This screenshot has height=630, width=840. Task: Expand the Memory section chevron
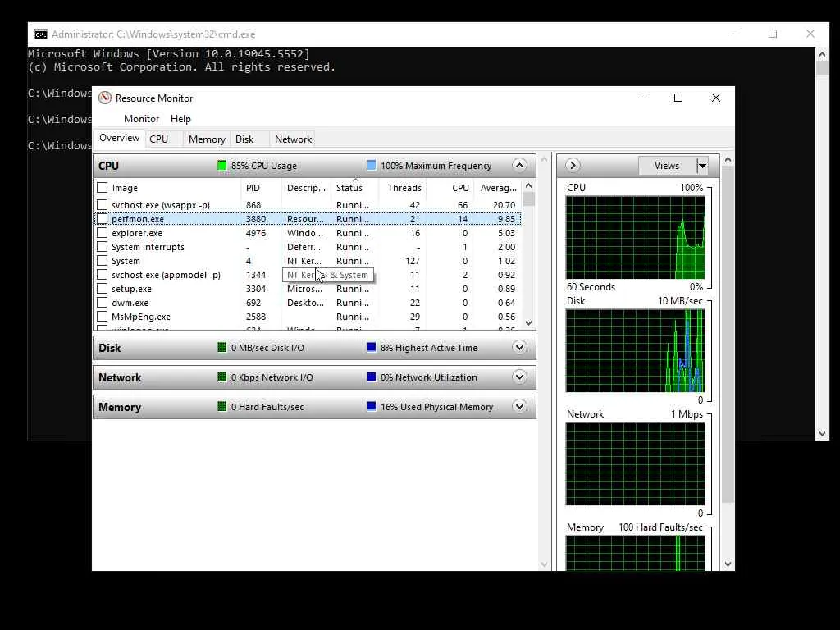[519, 406]
